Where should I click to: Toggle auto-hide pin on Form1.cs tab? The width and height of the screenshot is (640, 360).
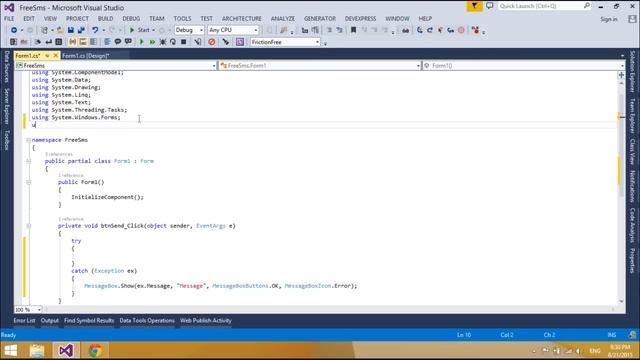point(47,56)
